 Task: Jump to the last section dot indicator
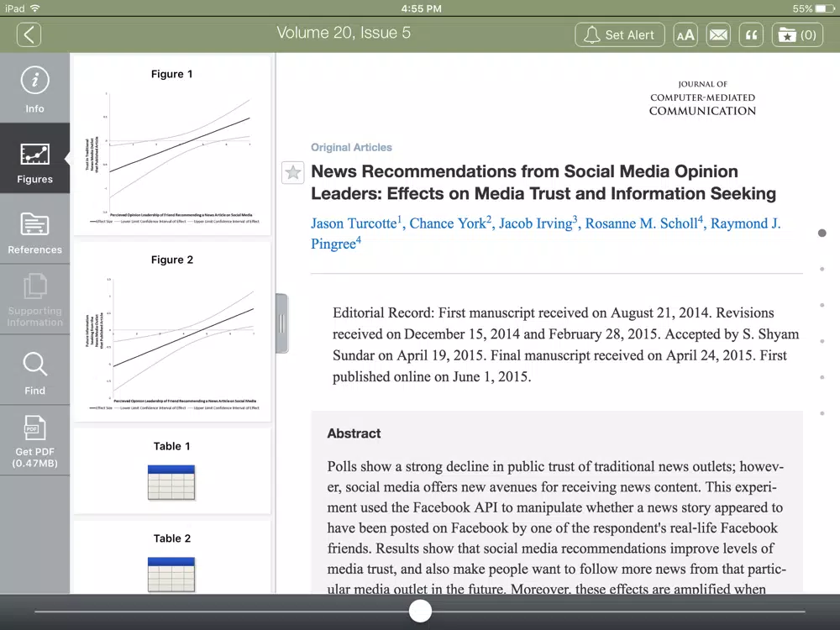(822, 413)
